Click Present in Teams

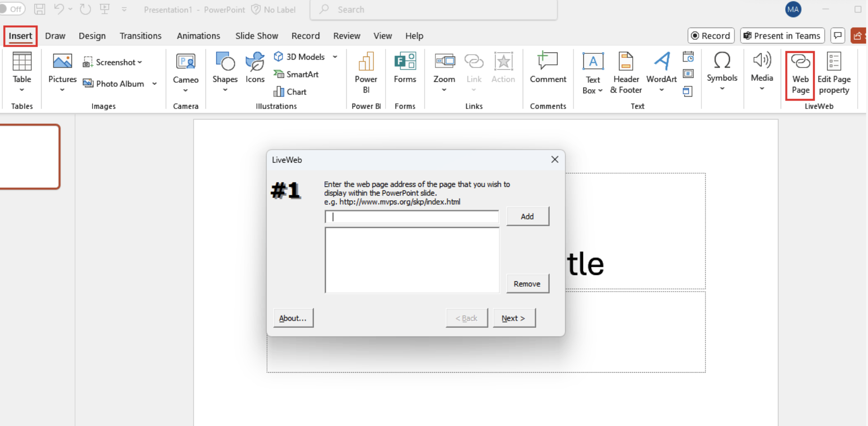(782, 35)
